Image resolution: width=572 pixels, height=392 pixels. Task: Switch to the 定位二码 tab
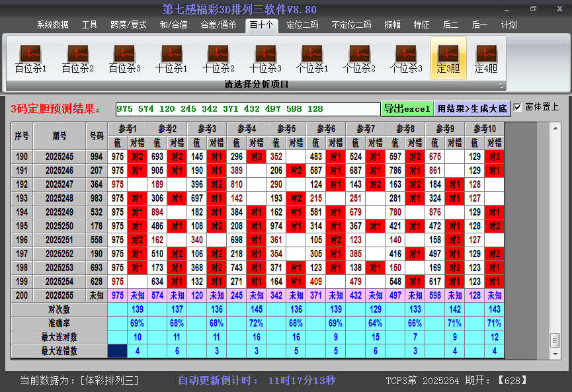(302, 24)
